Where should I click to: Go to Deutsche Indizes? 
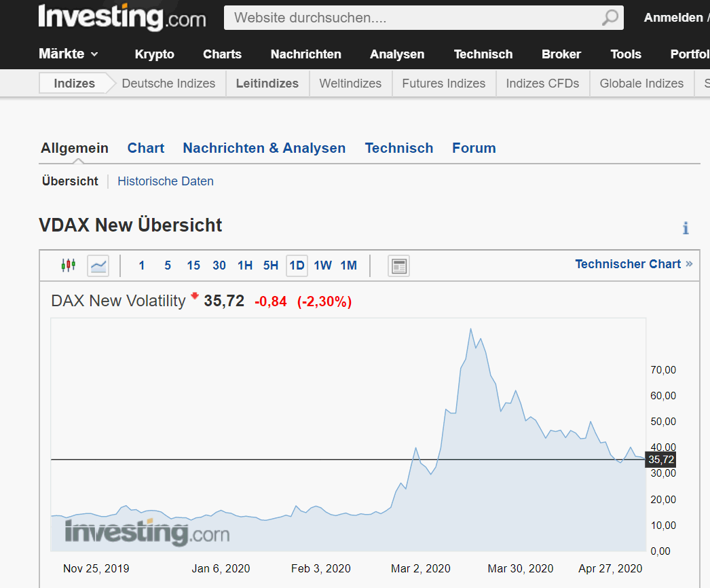point(168,84)
